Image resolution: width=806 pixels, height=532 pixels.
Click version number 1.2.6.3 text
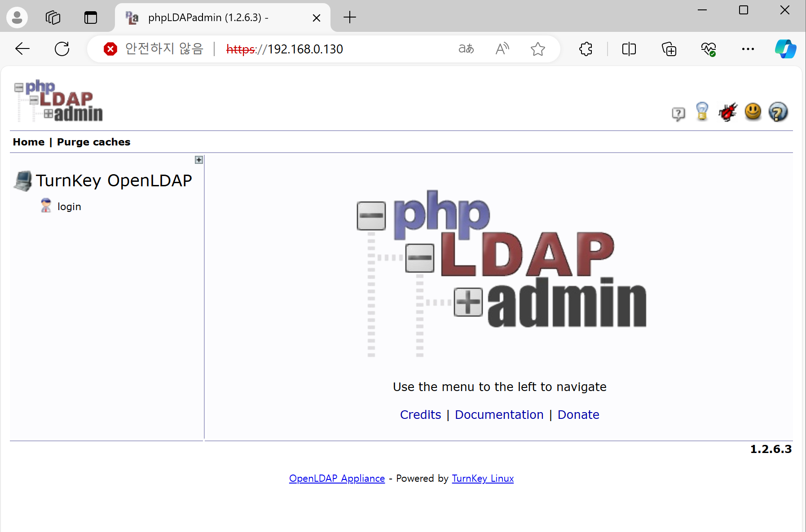[x=771, y=449]
